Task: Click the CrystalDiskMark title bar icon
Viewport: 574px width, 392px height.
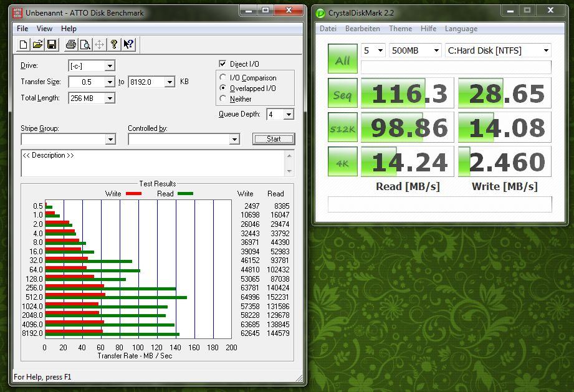Action: (x=320, y=13)
